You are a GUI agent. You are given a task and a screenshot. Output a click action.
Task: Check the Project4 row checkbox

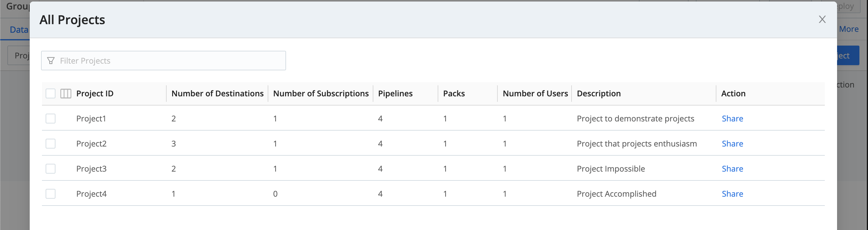pos(51,194)
